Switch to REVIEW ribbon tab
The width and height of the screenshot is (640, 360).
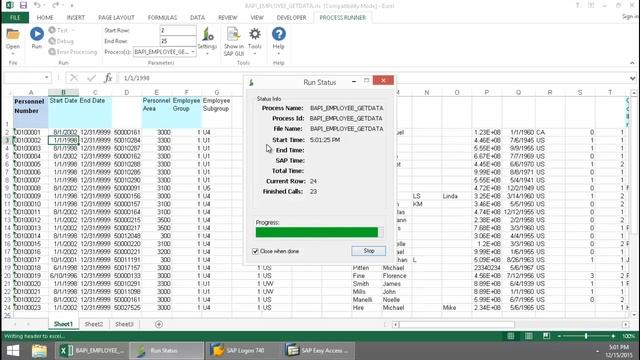[x=227, y=18]
